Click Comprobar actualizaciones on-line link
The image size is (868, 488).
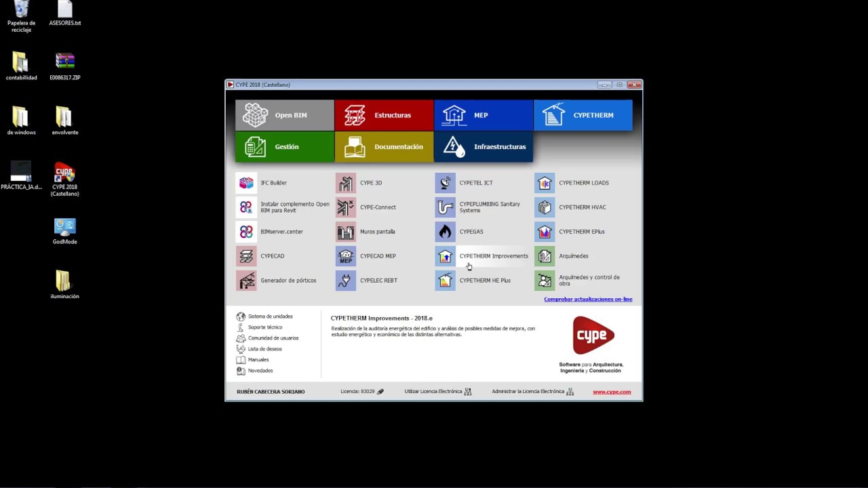[588, 299]
